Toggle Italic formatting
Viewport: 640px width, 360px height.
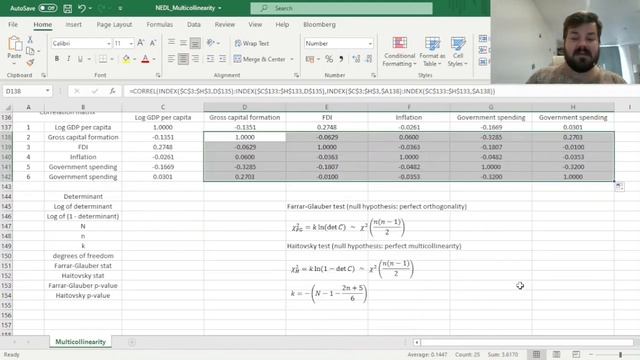[x=68, y=59]
